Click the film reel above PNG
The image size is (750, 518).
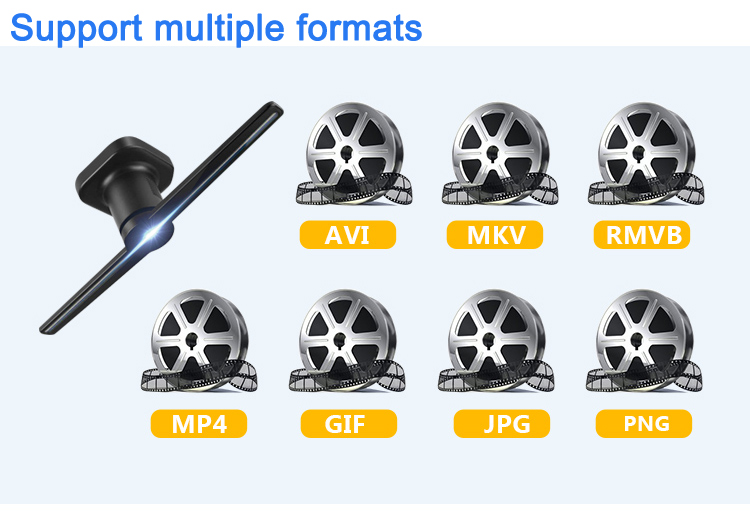coord(644,341)
